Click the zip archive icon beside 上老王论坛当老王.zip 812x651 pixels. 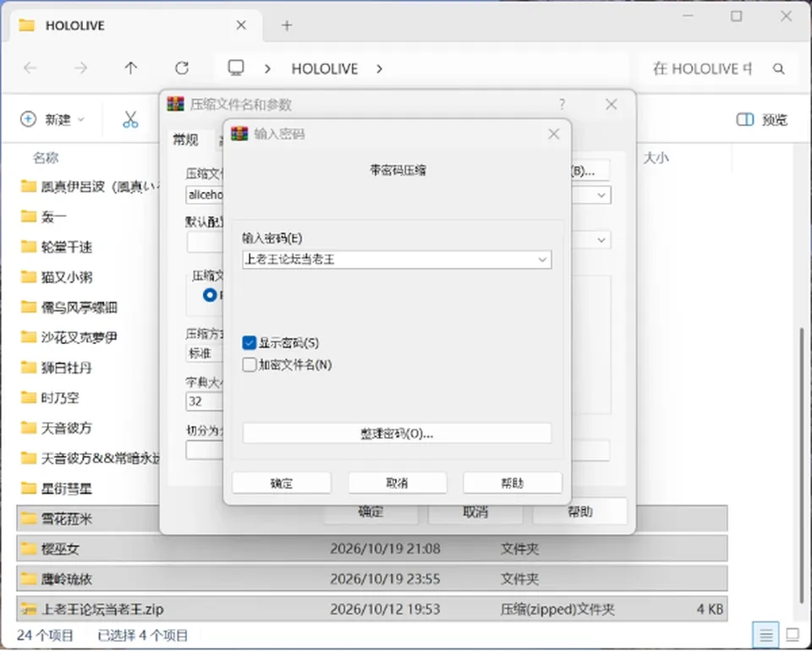pyautogui.click(x=29, y=609)
